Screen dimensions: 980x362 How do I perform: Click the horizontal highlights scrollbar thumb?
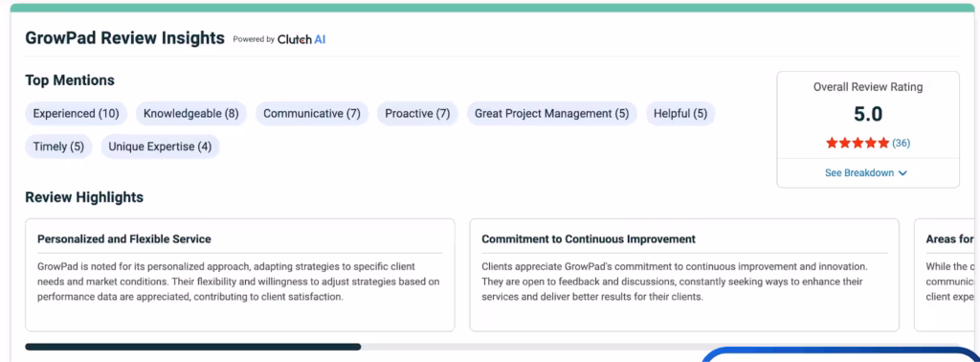tap(193, 347)
